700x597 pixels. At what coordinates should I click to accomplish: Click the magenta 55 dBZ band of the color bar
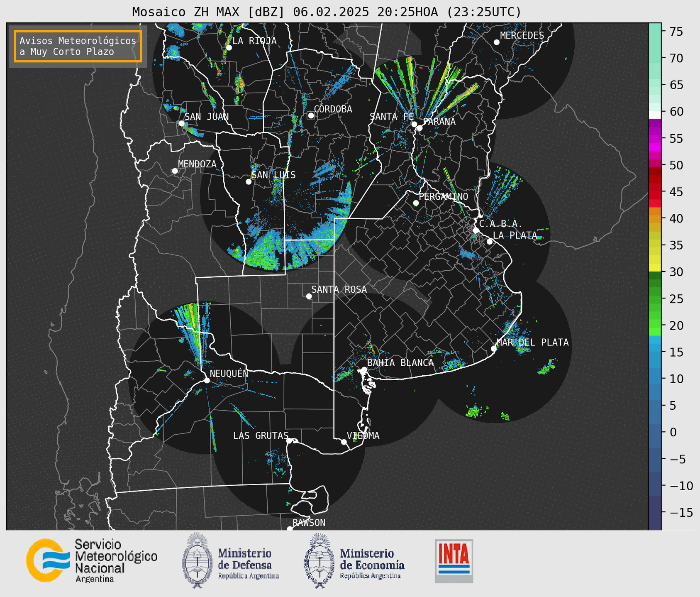655,139
